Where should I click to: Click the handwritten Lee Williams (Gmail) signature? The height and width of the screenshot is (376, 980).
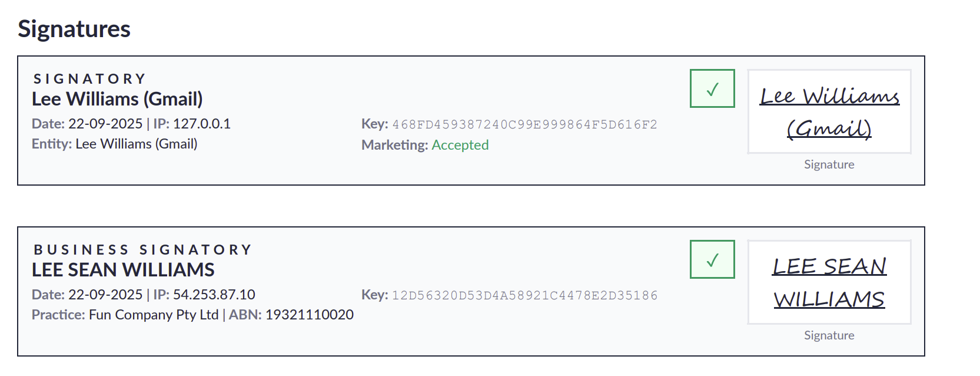[829, 112]
